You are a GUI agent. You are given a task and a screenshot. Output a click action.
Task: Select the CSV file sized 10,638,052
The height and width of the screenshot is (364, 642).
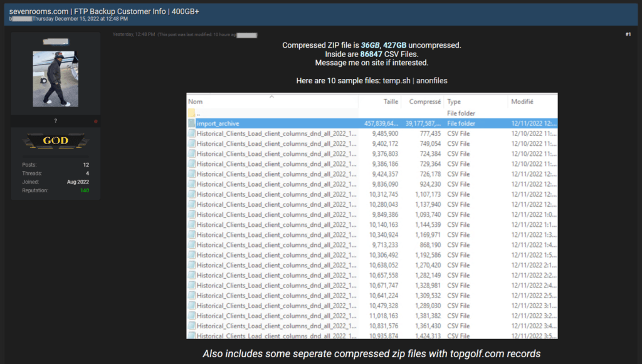click(x=372, y=265)
